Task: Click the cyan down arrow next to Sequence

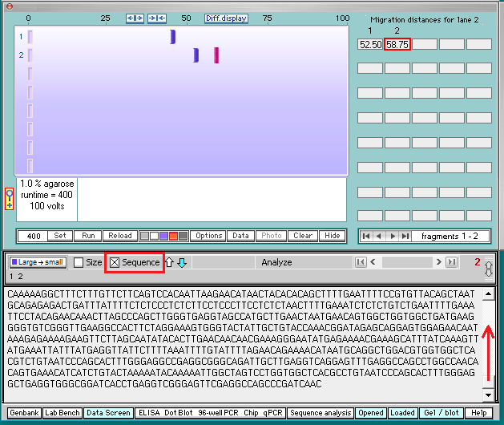Action: coord(182,262)
